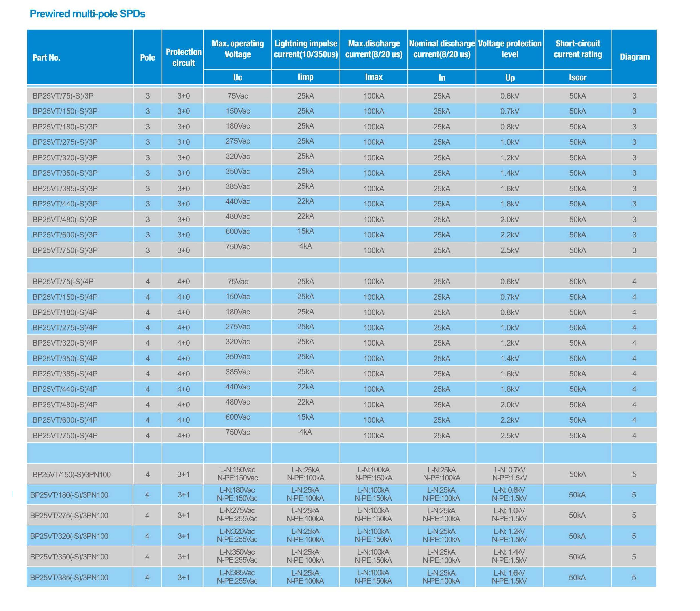Select part number BP25VT/275(-S)/3P

tap(65, 142)
